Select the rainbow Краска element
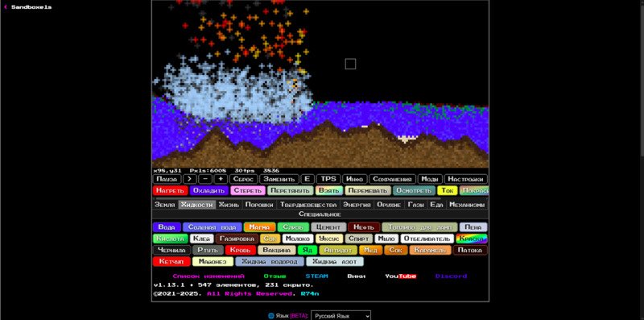 click(472, 239)
